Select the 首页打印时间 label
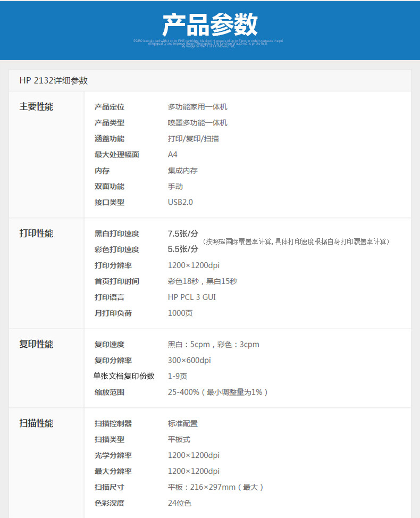This screenshot has height=518, width=420. click(117, 281)
